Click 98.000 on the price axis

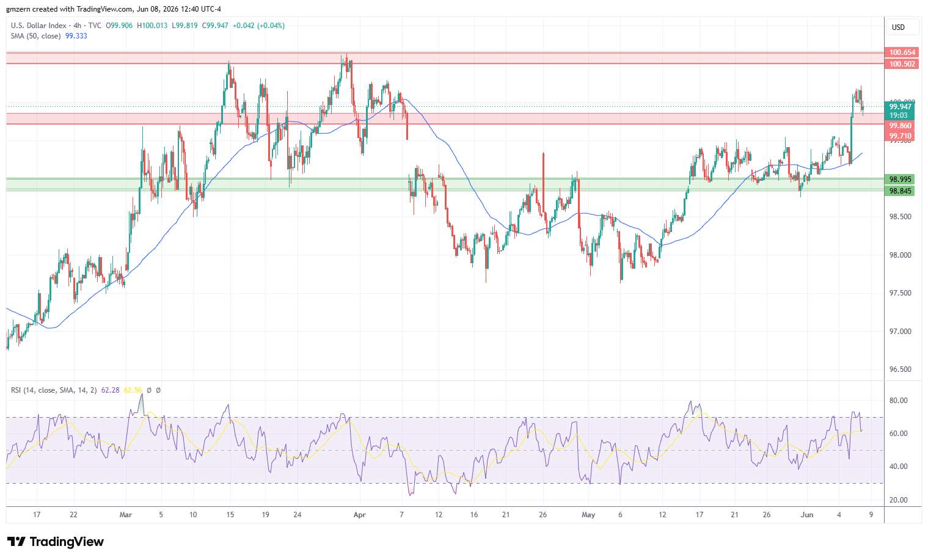tap(900, 255)
